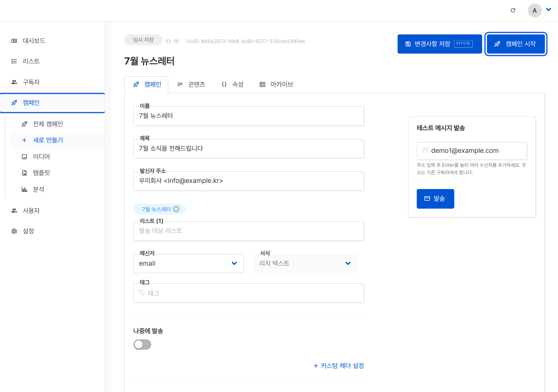Viewport: 558px width, 392px height.
Task: Click the 템플릿 file icon
Action: (x=24, y=173)
